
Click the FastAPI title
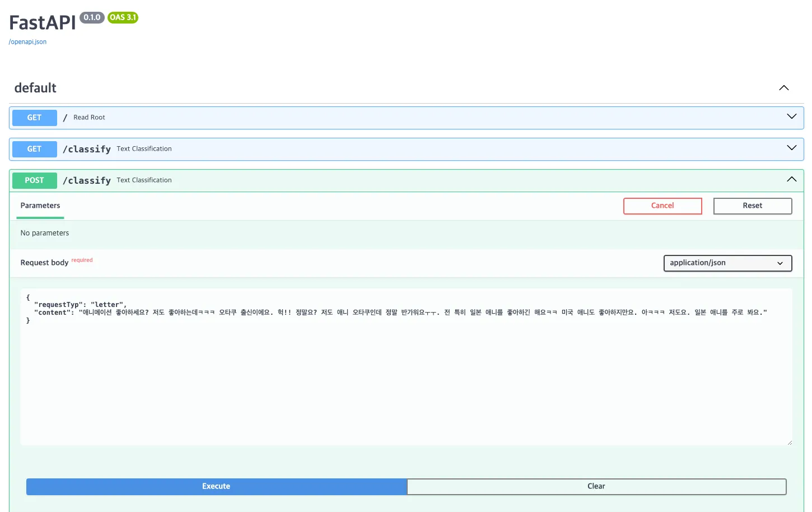[43, 22]
